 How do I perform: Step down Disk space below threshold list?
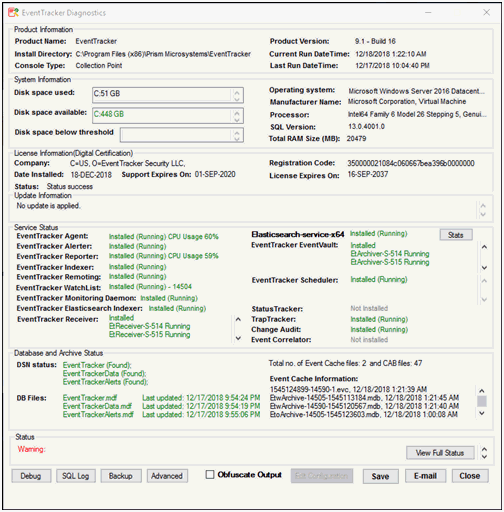(x=237, y=139)
